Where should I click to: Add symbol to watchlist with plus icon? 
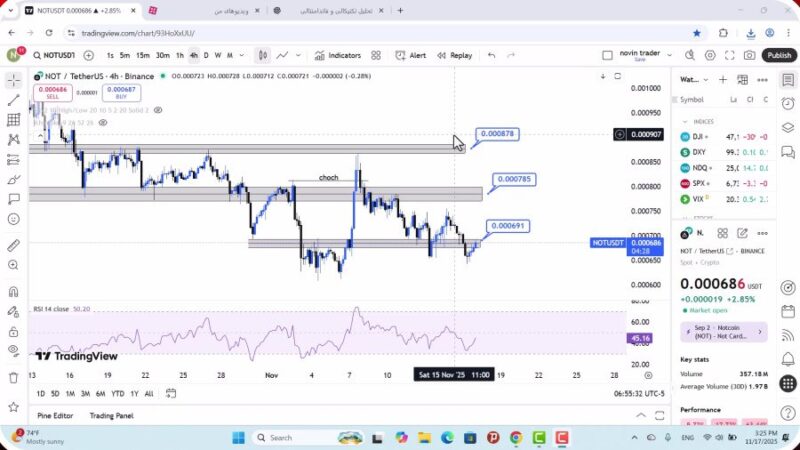(x=722, y=79)
